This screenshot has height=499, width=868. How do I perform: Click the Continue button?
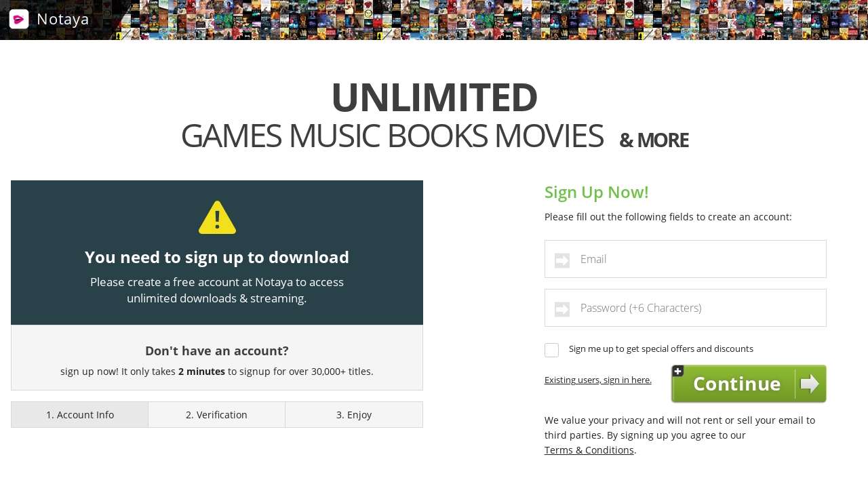(749, 384)
